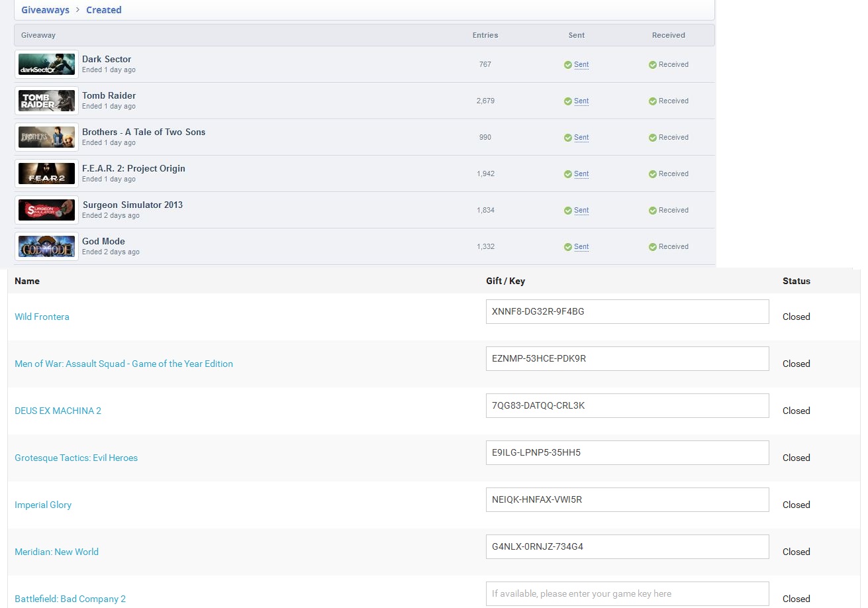Open Grotesque Tactics: Evil Heroes link
Screen dimensions: 868x608
76,458
